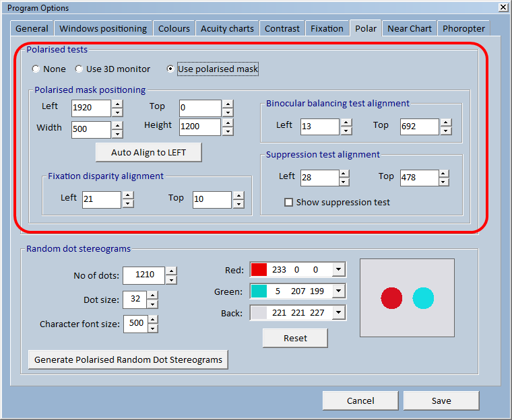Click the cyan Green colour swatch
The image size is (512, 420).
(x=259, y=291)
